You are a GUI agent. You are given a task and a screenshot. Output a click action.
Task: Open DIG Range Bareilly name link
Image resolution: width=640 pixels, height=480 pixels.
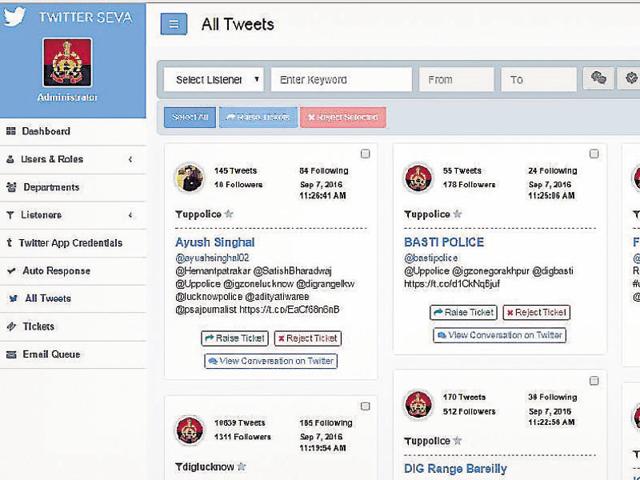click(456, 469)
